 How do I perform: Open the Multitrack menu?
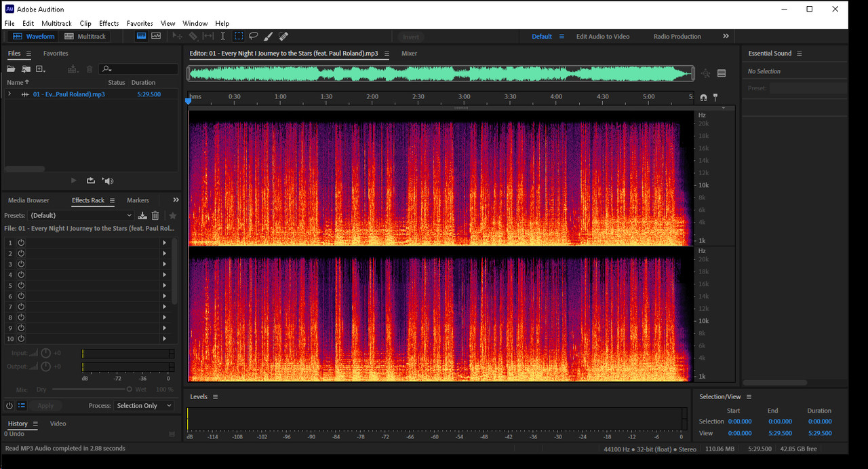tap(56, 23)
